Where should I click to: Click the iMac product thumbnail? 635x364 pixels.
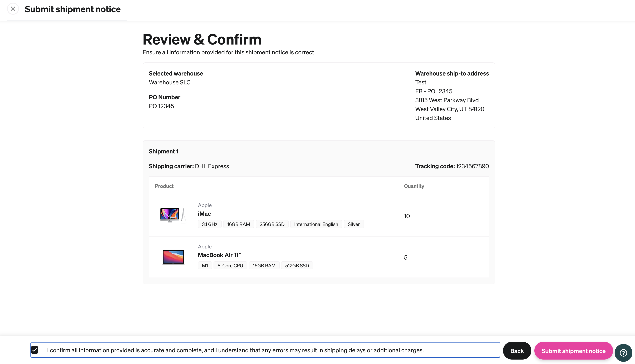point(173,216)
